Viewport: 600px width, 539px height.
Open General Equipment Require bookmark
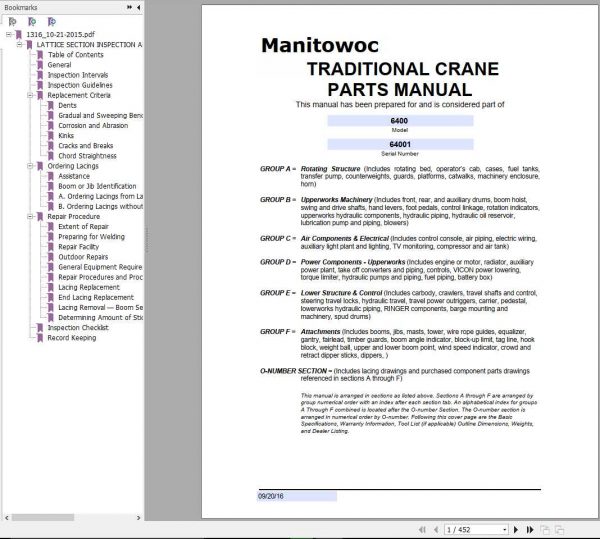tap(100, 267)
